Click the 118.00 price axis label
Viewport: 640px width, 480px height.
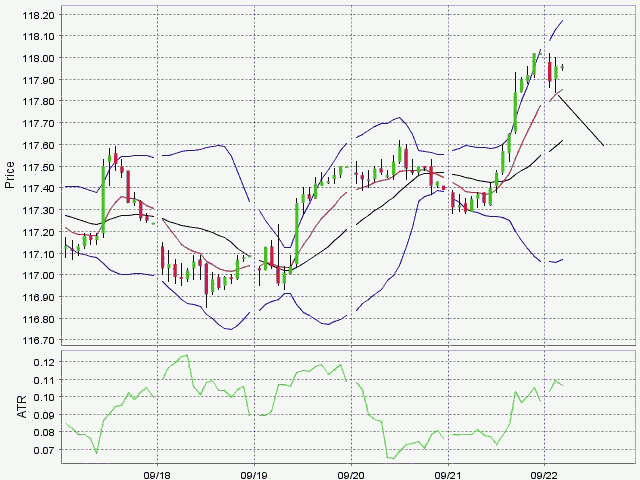tap(39, 58)
